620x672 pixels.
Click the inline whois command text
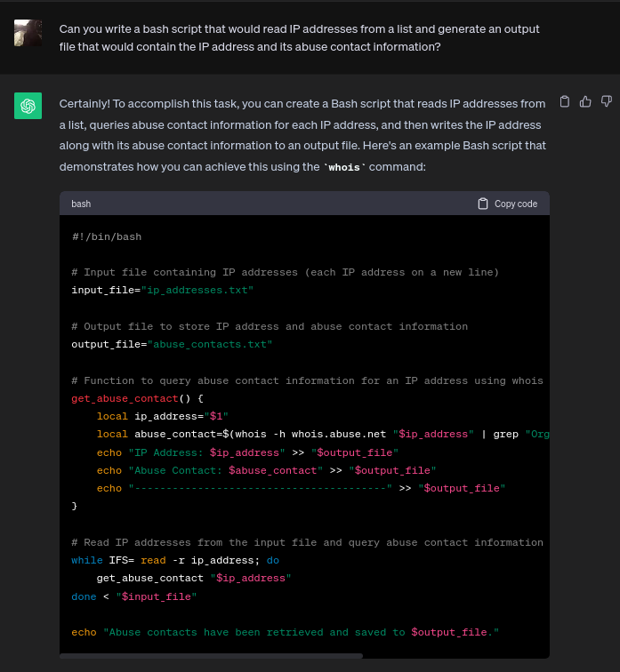pos(344,167)
